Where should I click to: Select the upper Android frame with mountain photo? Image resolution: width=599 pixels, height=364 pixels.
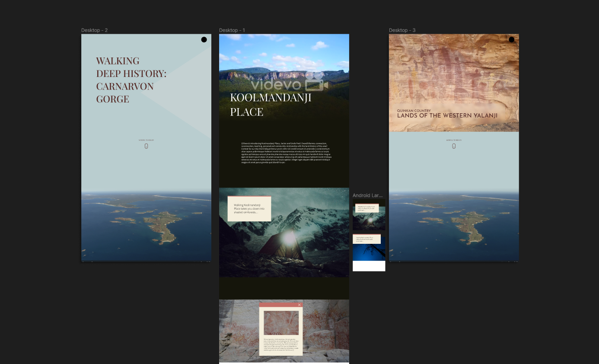pos(369,215)
